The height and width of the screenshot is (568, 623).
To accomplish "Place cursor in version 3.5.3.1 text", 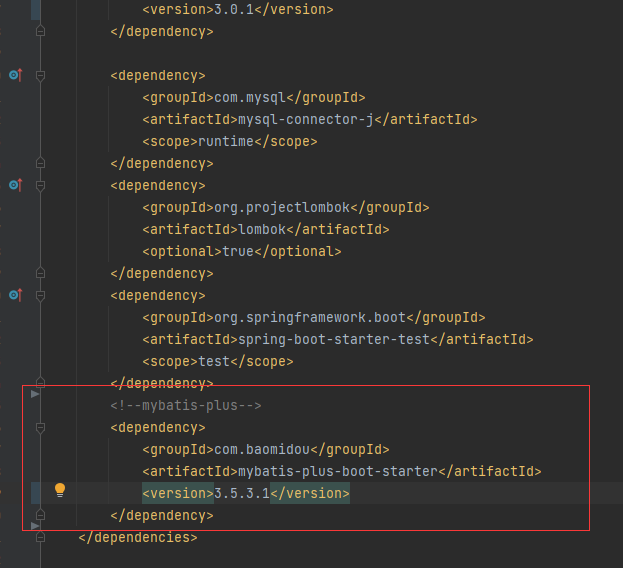I will click(x=241, y=493).
